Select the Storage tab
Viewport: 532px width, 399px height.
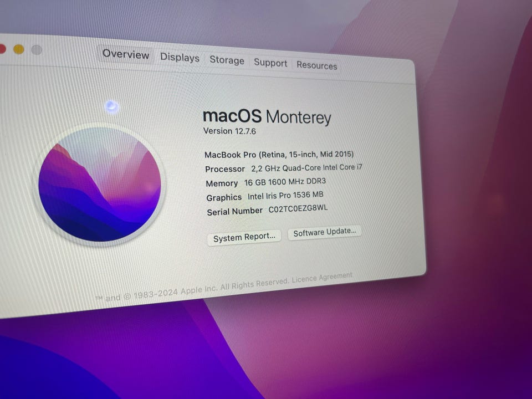[x=227, y=60]
